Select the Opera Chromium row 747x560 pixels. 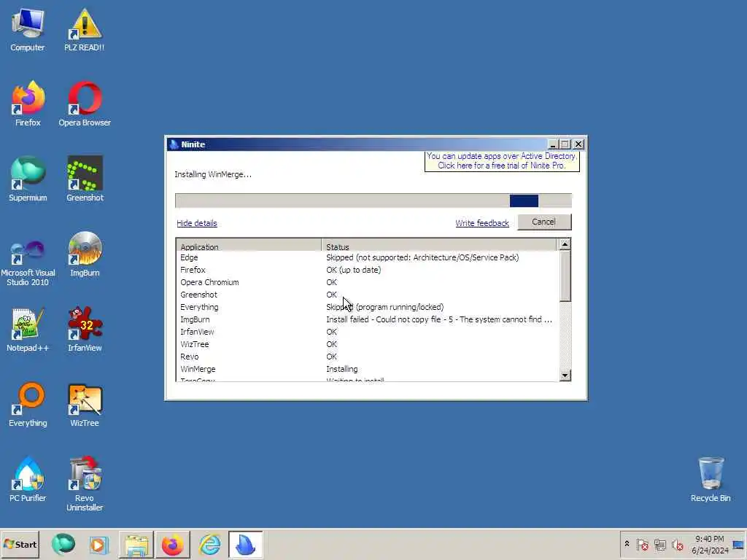[367, 282]
